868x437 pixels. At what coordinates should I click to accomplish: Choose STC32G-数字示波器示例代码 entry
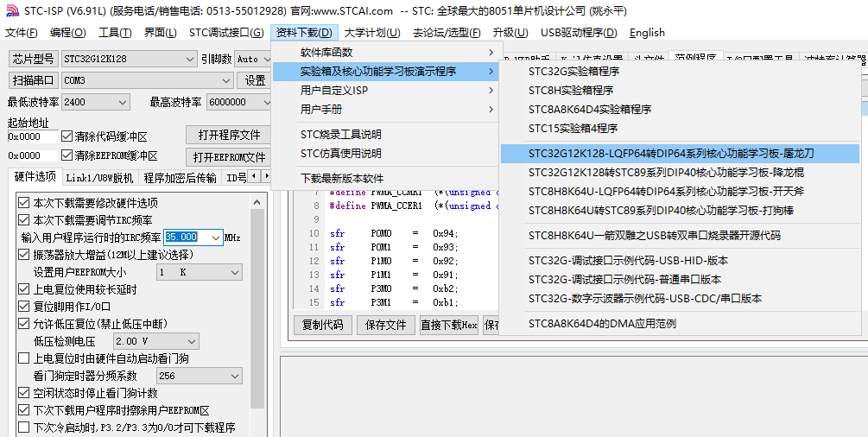[x=681, y=299]
